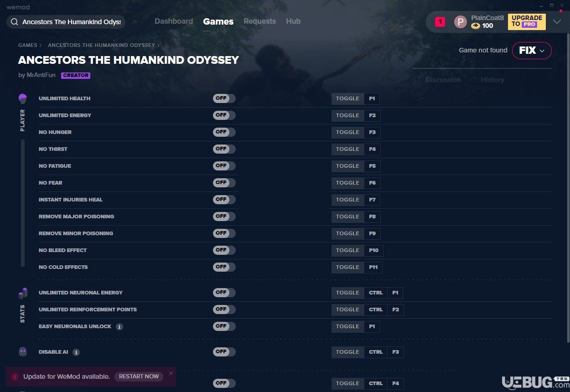Change F2 hotkey for Unlimited Energy
The image size is (570, 392).
(x=373, y=115)
